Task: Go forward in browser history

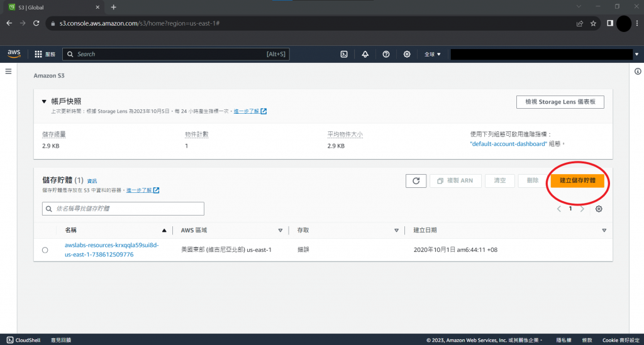Action: 23,23
